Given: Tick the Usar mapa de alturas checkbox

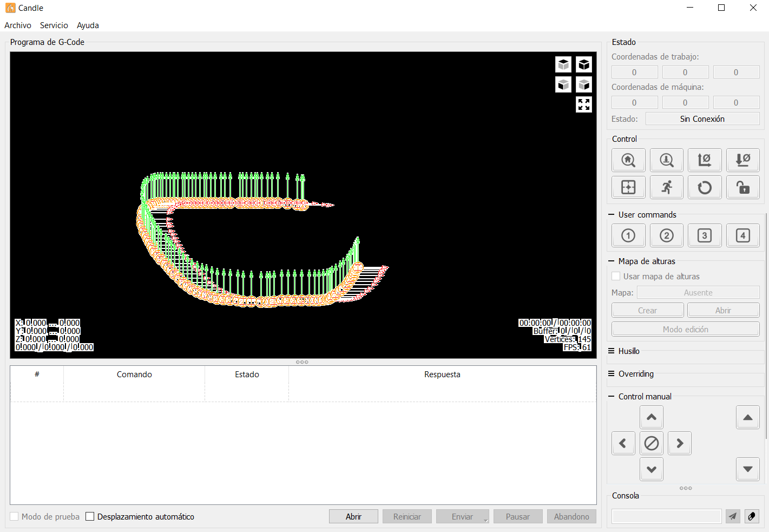Looking at the screenshot, I should [x=616, y=277].
